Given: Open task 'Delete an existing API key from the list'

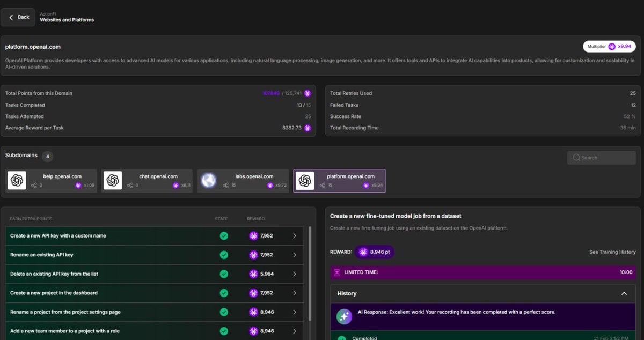Looking at the screenshot, I should 155,274.
